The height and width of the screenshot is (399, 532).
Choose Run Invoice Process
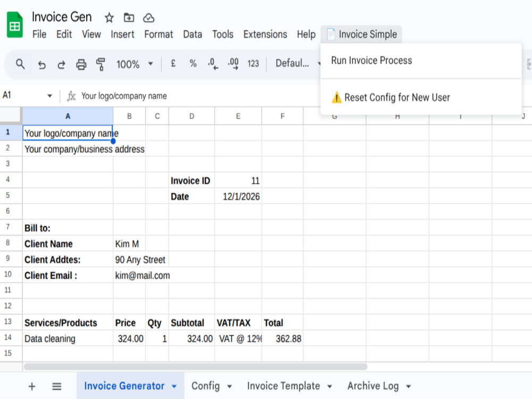tap(421, 61)
